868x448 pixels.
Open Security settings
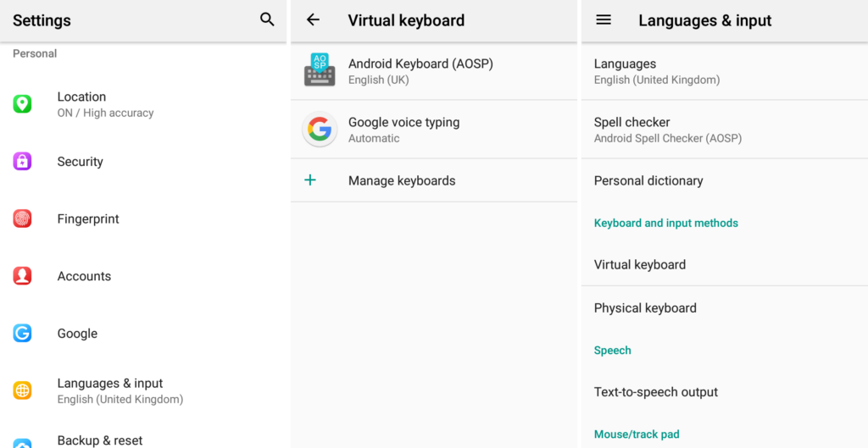point(143,162)
